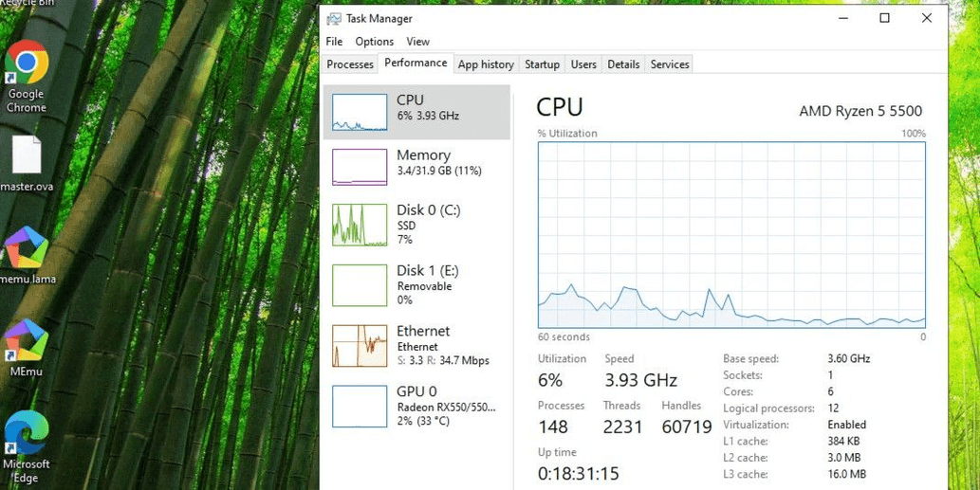Viewport: 980px width, 490px height.
Task: Switch to the Processes tab
Action: (x=350, y=64)
